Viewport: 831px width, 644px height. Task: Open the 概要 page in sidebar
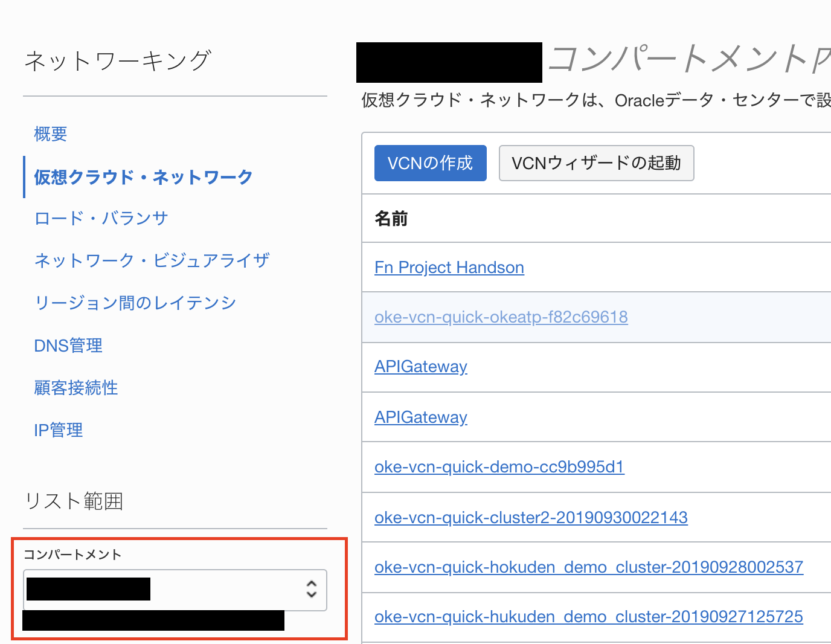pos(51,134)
